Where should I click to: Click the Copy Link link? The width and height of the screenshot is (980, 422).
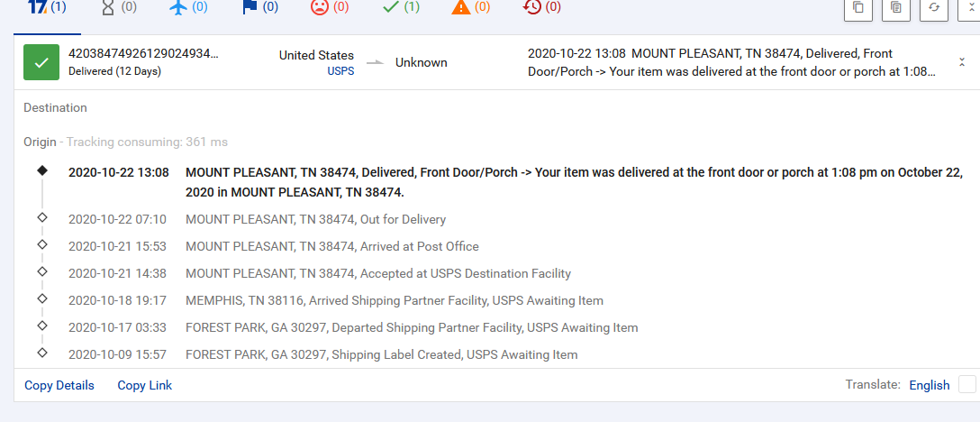tap(145, 385)
